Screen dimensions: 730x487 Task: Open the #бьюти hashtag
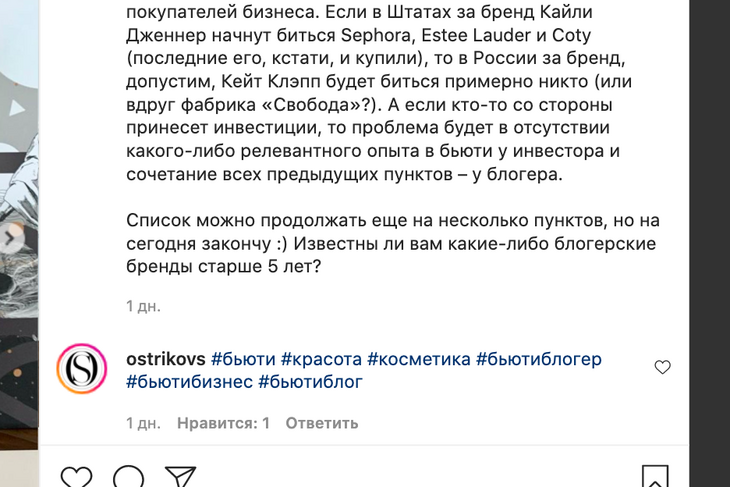pos(243,359)
